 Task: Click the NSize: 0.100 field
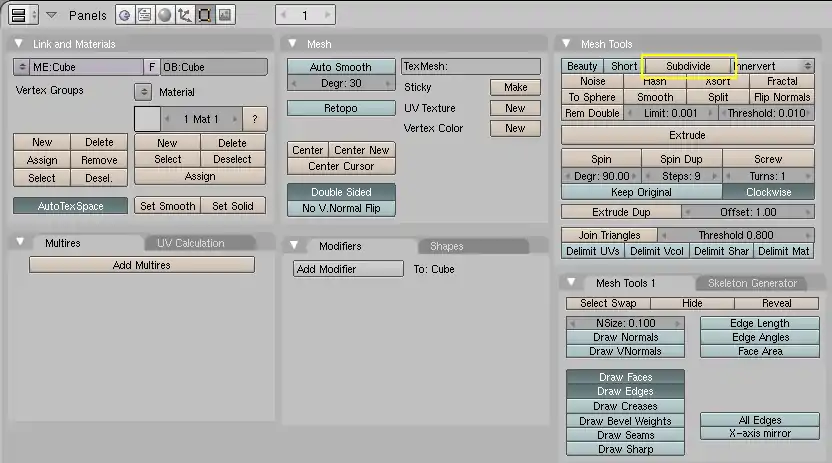point(626,323)
